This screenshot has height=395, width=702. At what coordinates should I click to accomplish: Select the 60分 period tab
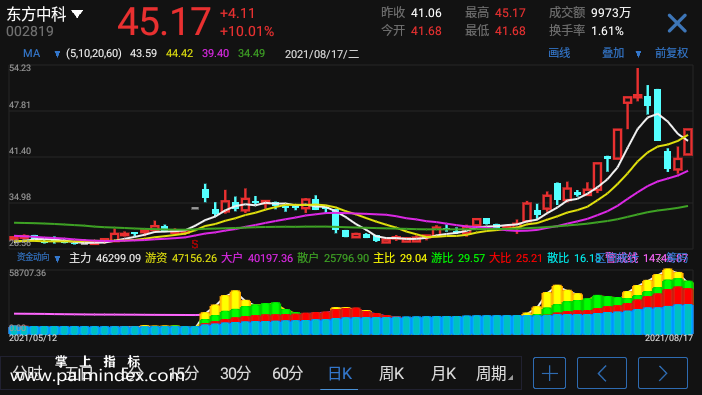pos(287,374)
